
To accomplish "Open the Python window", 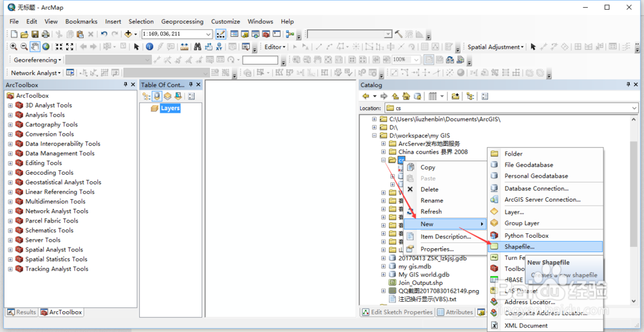I will coord(277,34).
